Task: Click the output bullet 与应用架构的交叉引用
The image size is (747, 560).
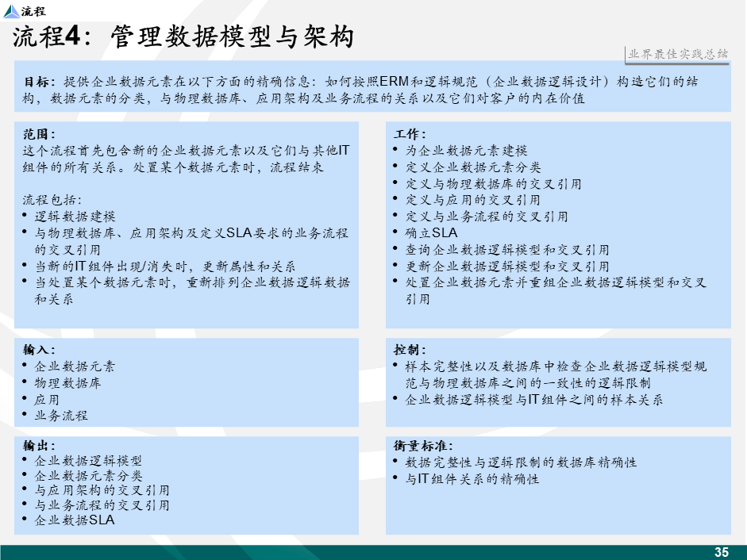Action: click(x=102, y=490)
